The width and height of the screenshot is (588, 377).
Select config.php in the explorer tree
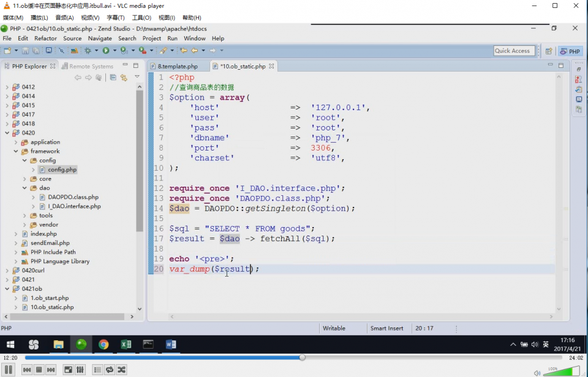pyautogui.click(x=62, y=170)
